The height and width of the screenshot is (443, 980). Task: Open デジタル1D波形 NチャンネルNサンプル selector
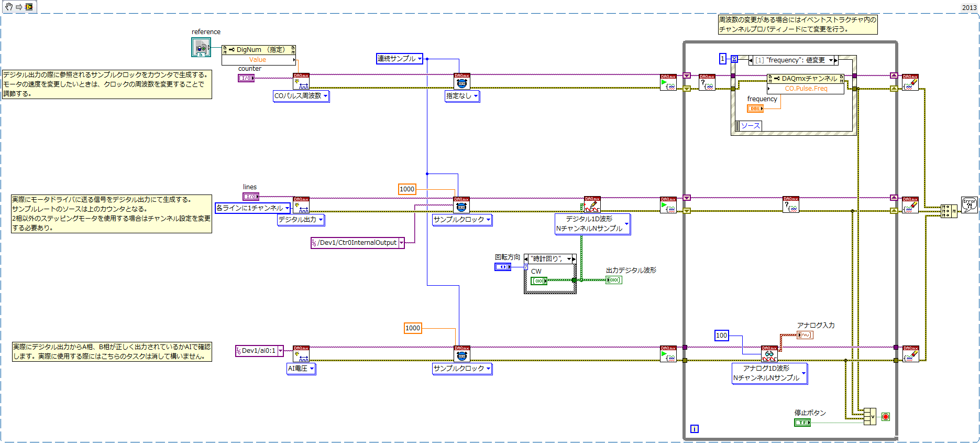[x=593, y=224]
